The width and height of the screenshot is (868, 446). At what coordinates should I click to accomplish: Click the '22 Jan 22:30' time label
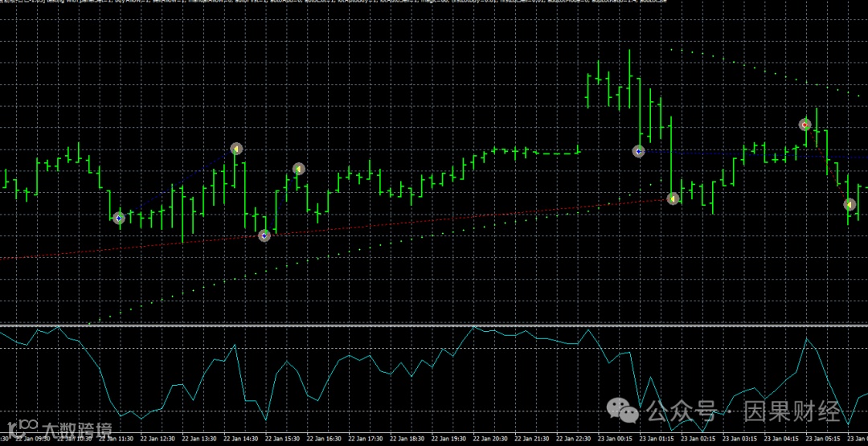pyautogui.click(x=574, y=439)
